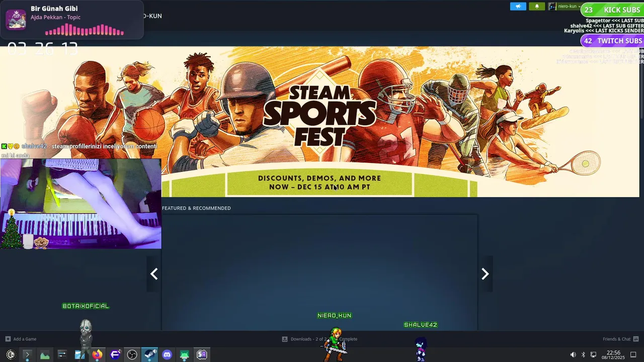The height and width of the screenshot is (362, 644).
Task: Click the Add a Game plus icon
Action: (x=8, y=339)
